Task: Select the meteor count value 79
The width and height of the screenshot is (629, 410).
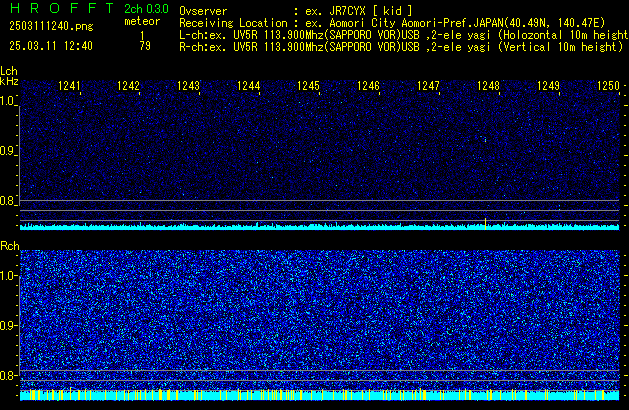Action: click(145, 46)
